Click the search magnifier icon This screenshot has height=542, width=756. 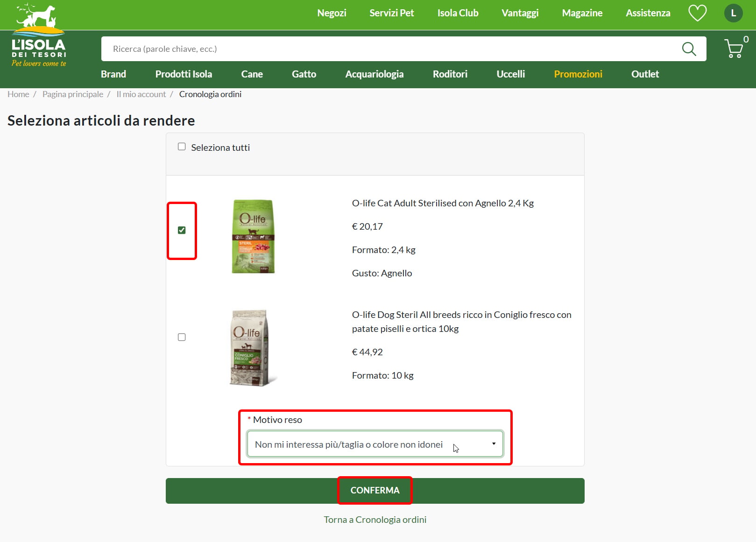tap(689, 49)
